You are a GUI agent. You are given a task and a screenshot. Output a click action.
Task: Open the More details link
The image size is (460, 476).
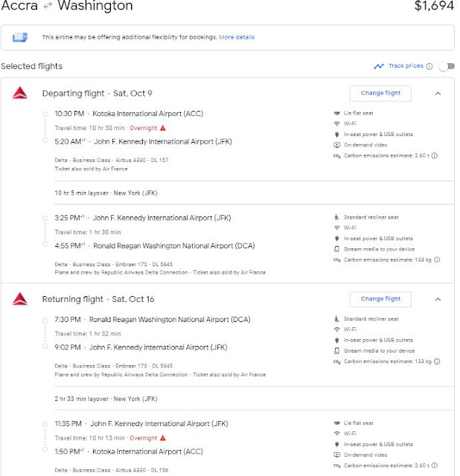tap(237, 37)
